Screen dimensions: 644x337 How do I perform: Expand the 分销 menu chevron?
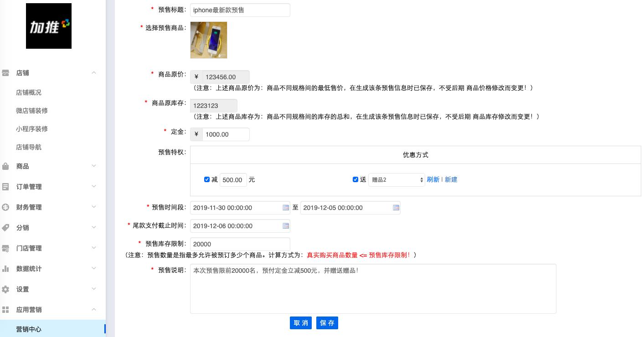point(94,228)
